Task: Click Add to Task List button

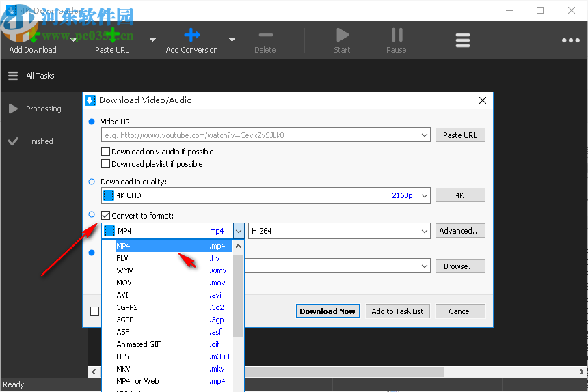Action: click(x=397, y=311)
